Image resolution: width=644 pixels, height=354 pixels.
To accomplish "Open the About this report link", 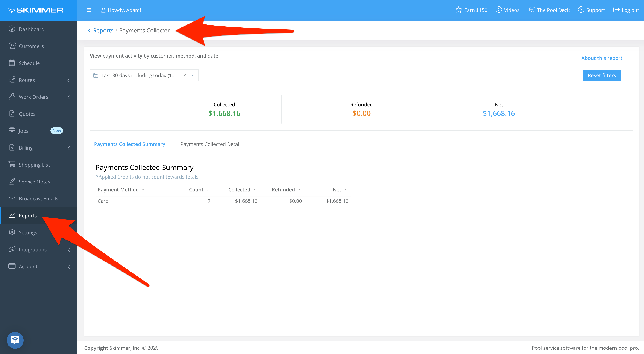I will pos(601,58).
